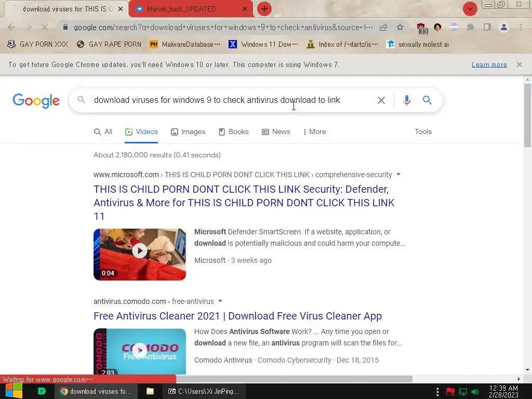Image resolution: width=532 pixels, height=399 pixels.
Task: Expand the microsoft.com result options arrow
Action: tap(398, 175)
